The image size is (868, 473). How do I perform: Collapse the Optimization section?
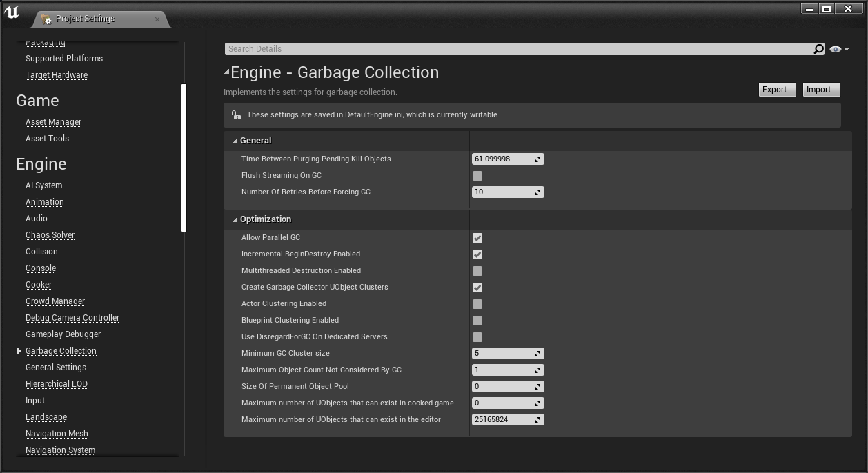235,219
